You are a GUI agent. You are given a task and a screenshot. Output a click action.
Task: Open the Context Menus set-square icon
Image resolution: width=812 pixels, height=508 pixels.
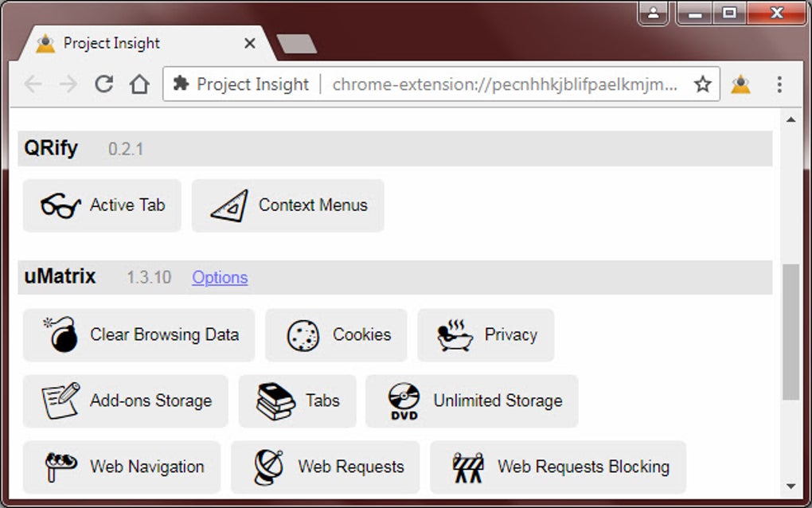[x=228, y=205]
